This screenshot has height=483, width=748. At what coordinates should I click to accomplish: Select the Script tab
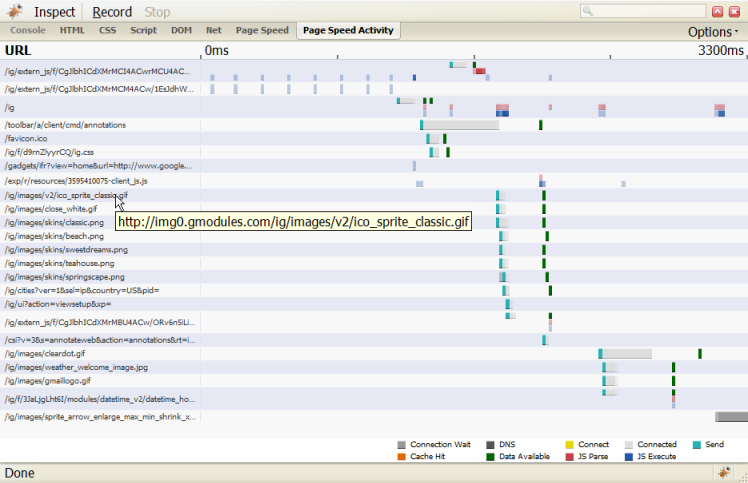pyautogui.click(x=143, y=30)
